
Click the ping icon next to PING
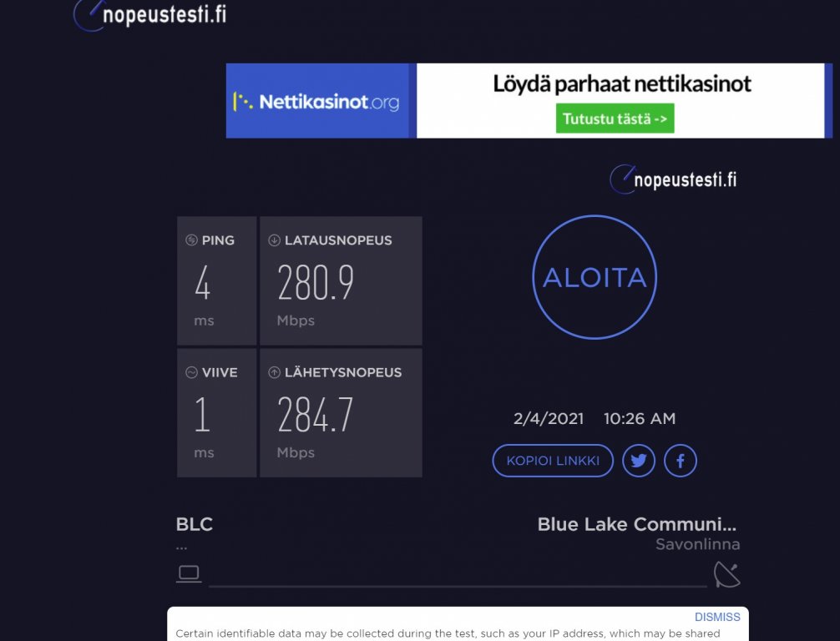tap(191, 240)
